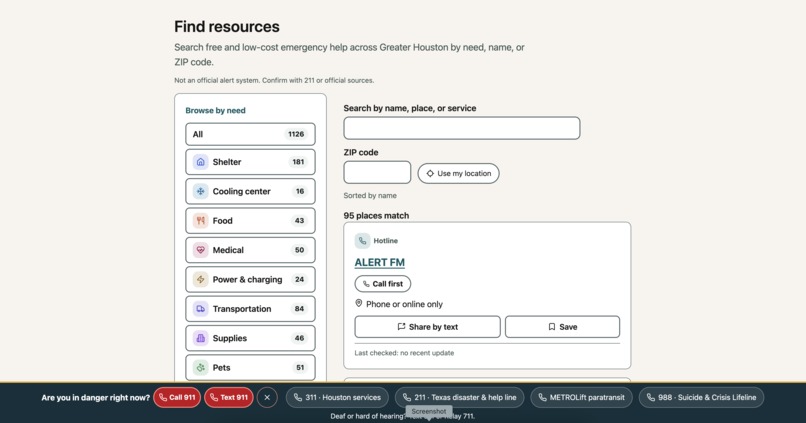Click the Transportation truck icon
Image resolution: width=806 pixels, height=423 pixels.
(200, 308)
